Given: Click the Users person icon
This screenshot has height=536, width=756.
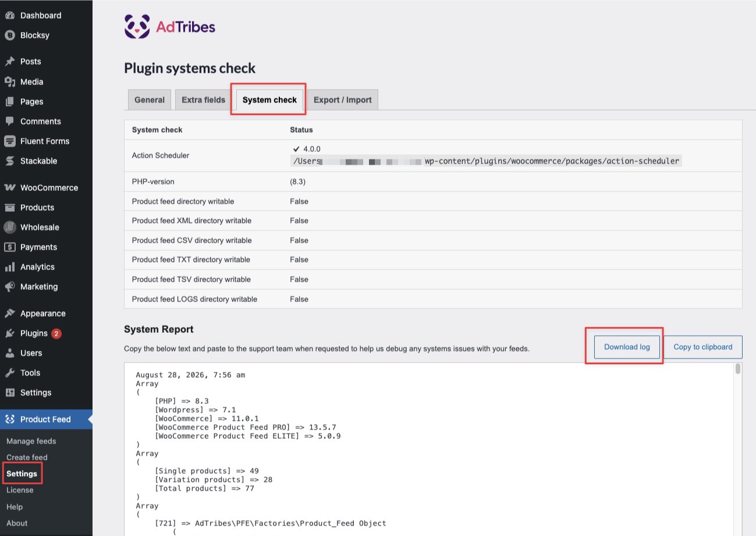Looking at the screenshot, I should click(9, 353).
